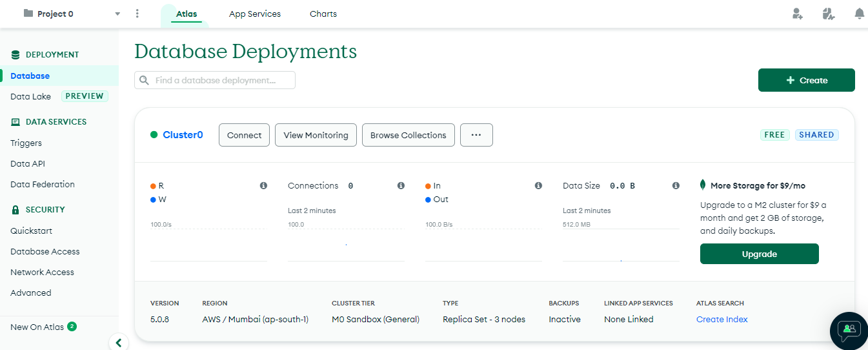Open the support chat bubble icon
The image size is (868, 350).
tap(849, 330)
